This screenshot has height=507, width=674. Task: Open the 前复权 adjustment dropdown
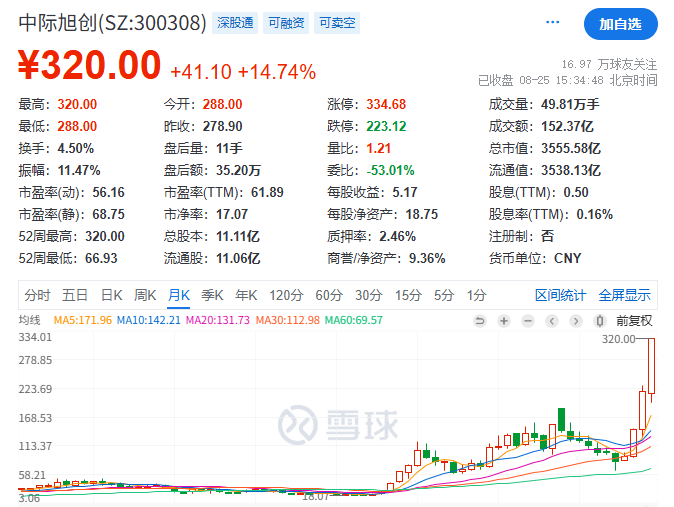634,321
